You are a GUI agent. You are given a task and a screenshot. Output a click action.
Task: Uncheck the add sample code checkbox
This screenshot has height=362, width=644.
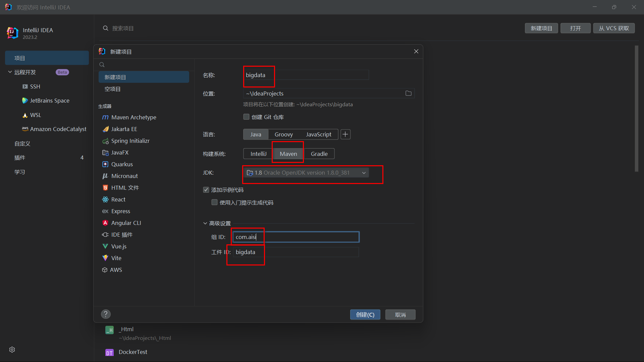[206, 190]
